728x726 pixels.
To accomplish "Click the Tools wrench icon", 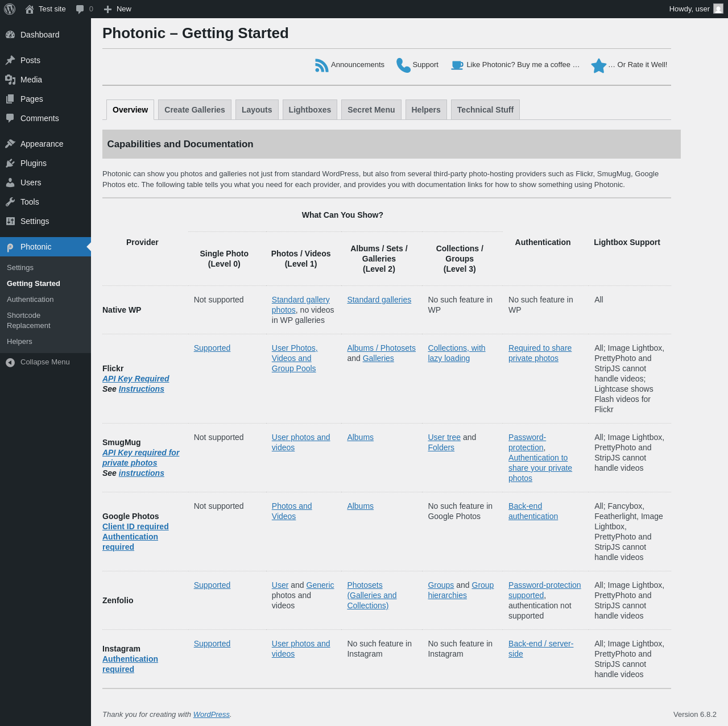I will 10,202.
